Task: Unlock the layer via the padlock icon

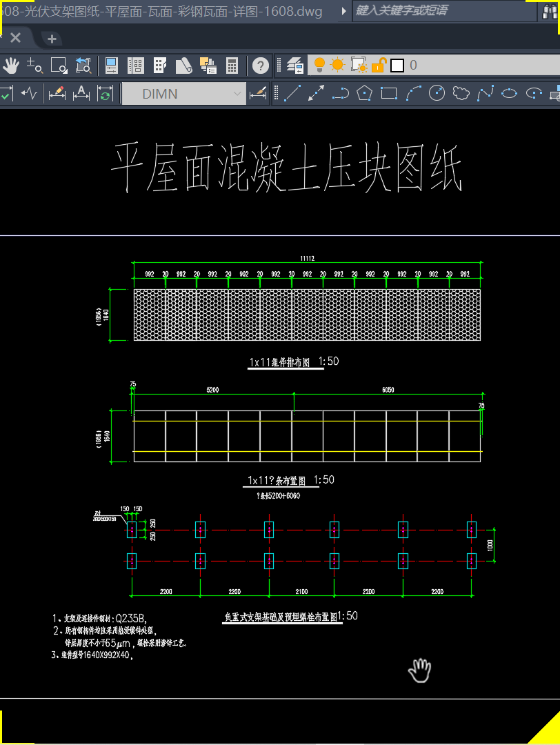Action: [378, 65]
